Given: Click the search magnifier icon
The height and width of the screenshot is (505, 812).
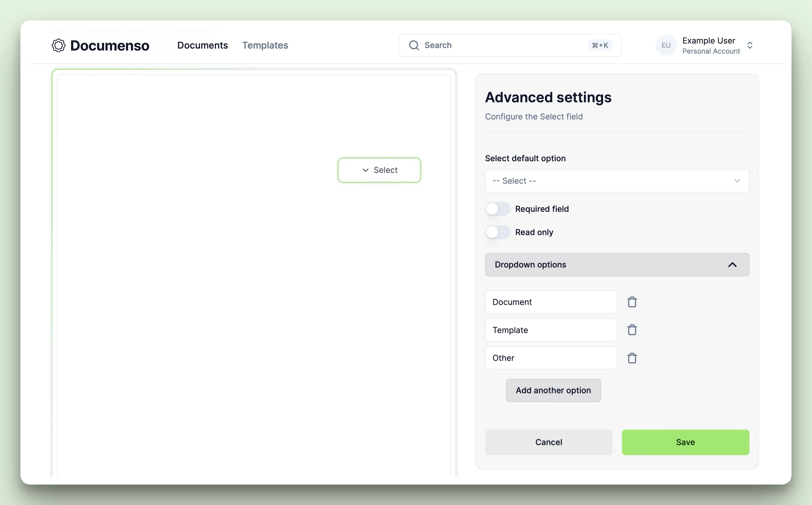Looking at the screenshot, I should [x=414, y=46].
